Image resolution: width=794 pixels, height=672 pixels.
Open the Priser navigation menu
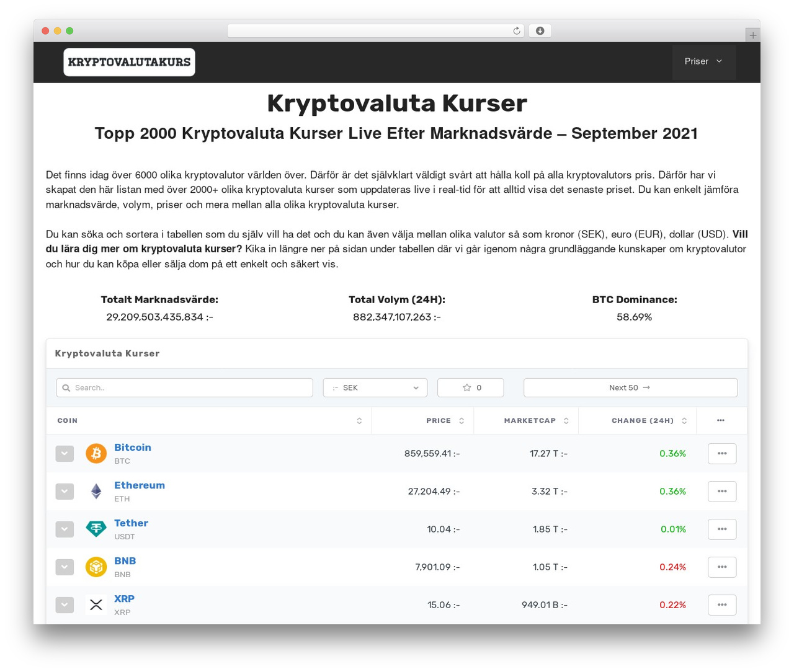(704, 61)
